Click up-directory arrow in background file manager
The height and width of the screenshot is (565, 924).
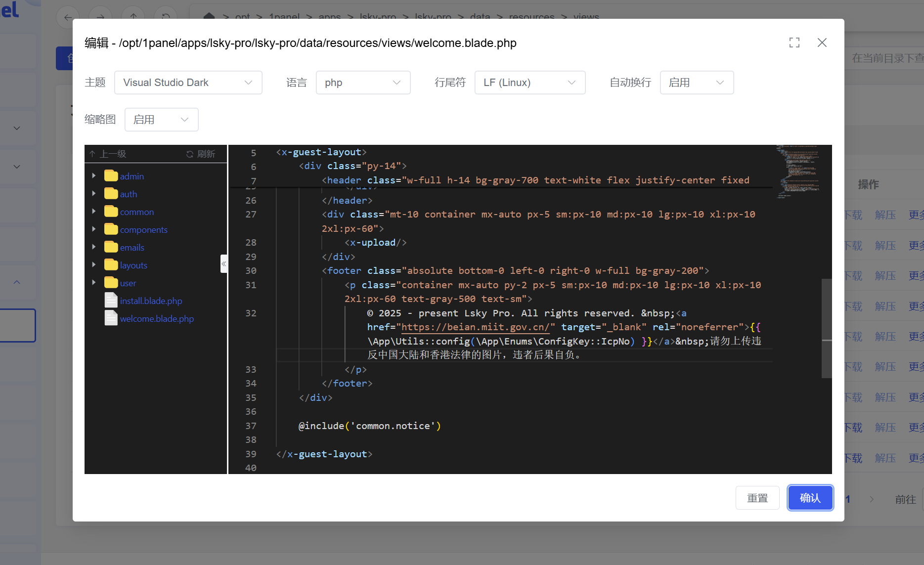point(133,18)
